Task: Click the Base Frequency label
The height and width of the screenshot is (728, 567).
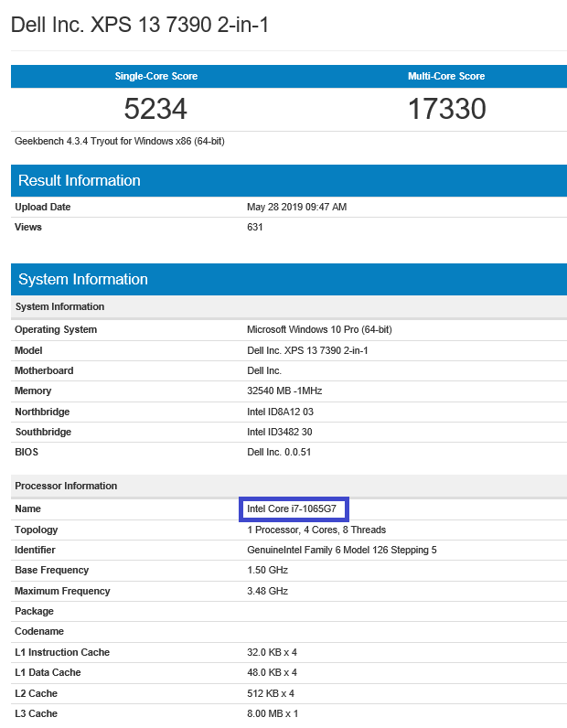Action: 51,570
